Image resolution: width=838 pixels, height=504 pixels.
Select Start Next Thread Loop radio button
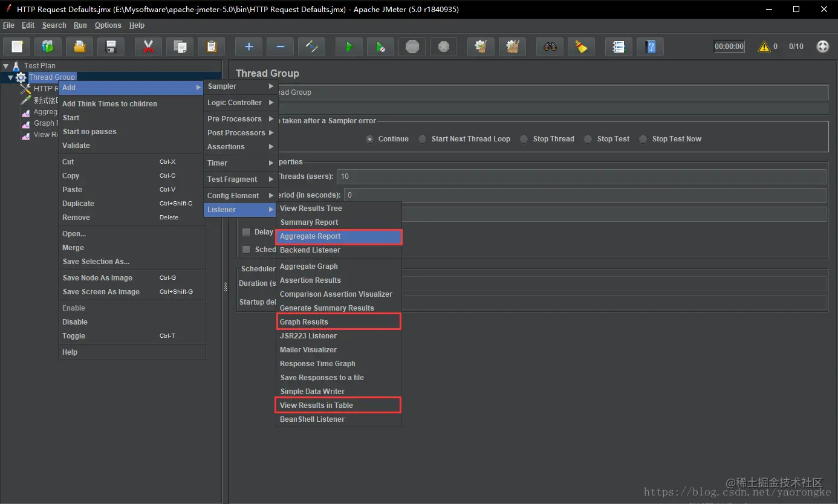coord(423,139)
